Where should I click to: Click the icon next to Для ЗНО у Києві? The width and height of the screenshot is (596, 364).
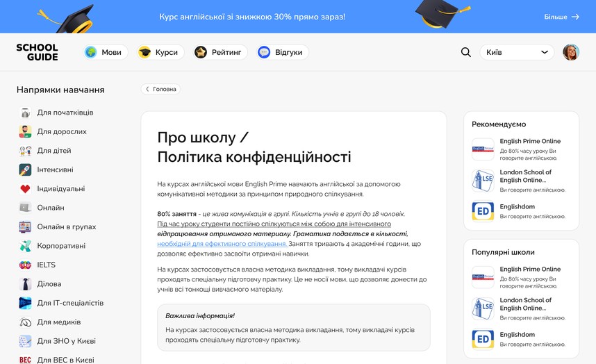point(25,341)
